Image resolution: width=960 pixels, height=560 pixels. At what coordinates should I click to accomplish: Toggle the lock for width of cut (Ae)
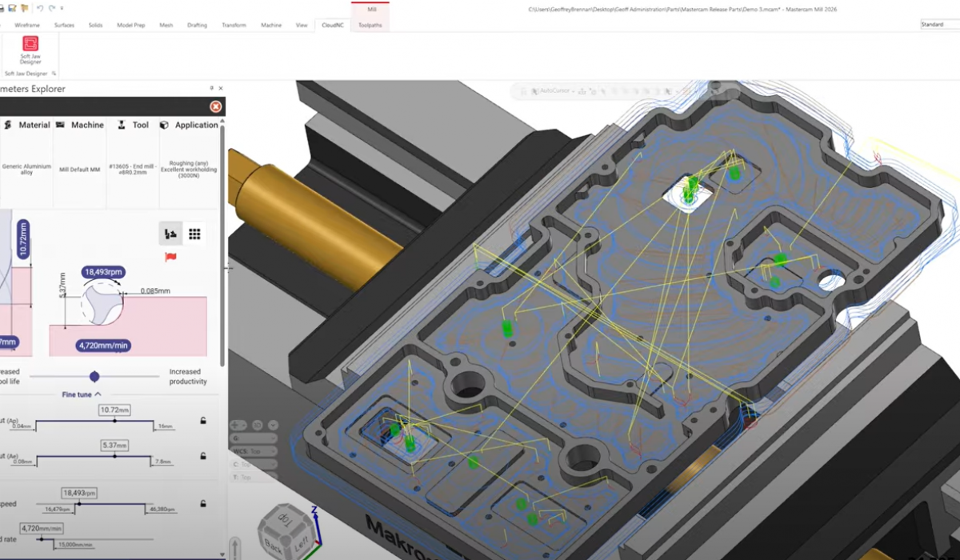click(203, 455)
